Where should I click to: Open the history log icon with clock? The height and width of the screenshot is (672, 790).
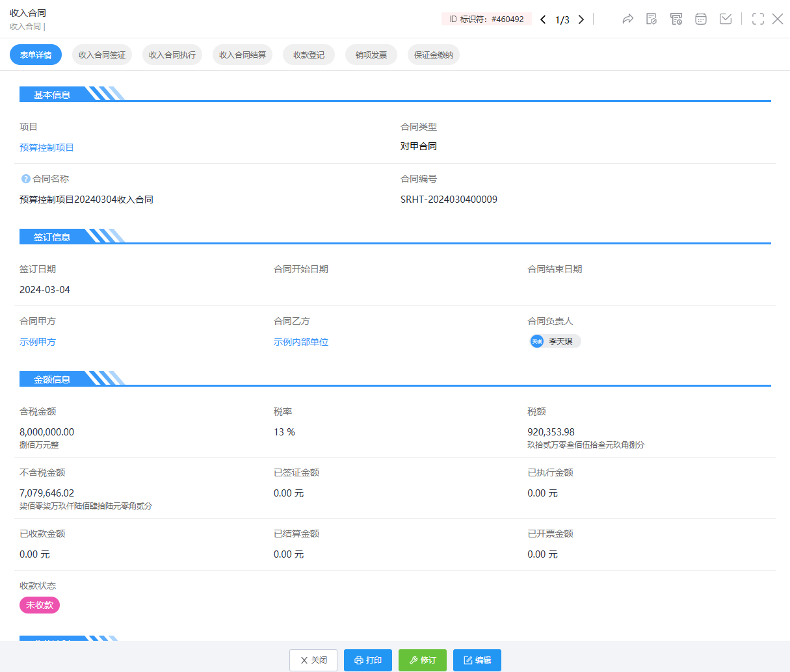pyautogui.click(x=676, y=19)
